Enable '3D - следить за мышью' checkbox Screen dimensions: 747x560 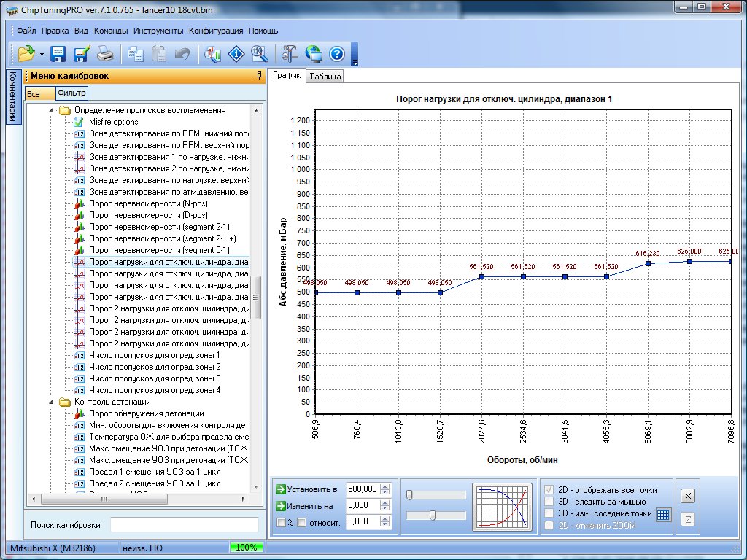pyautogui.click(x=549, y=502)
